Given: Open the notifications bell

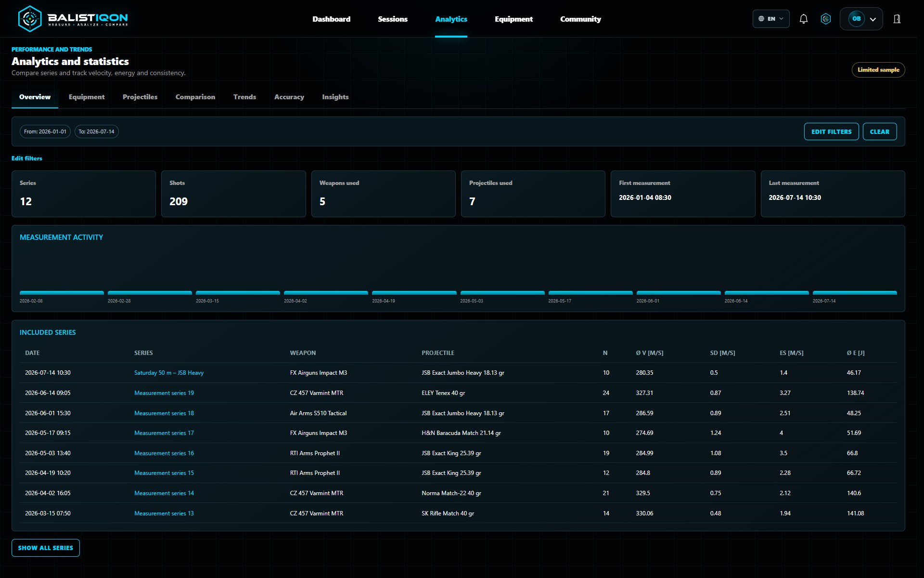Looking at the screenshot, I should click(803, 19).
